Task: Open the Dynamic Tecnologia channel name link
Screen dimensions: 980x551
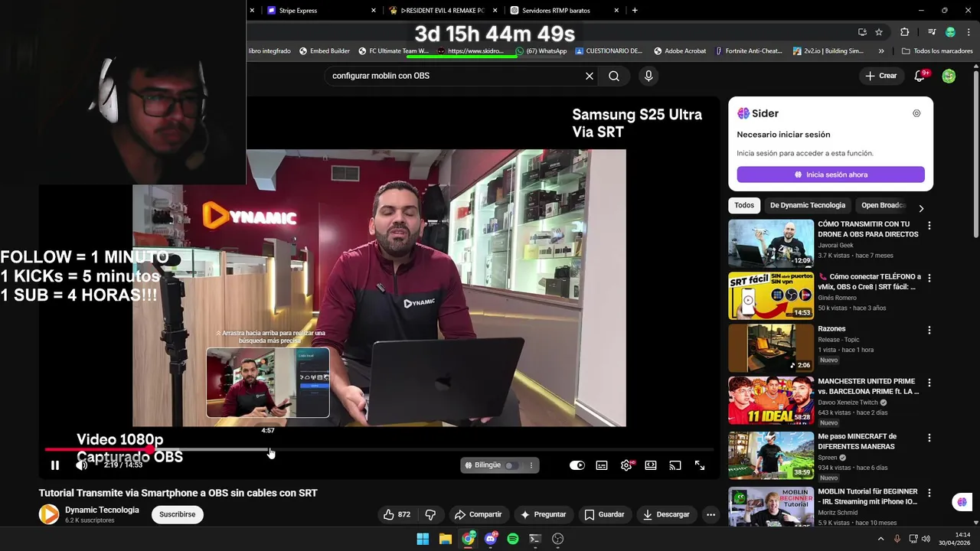Action: [x=102, y=510]
